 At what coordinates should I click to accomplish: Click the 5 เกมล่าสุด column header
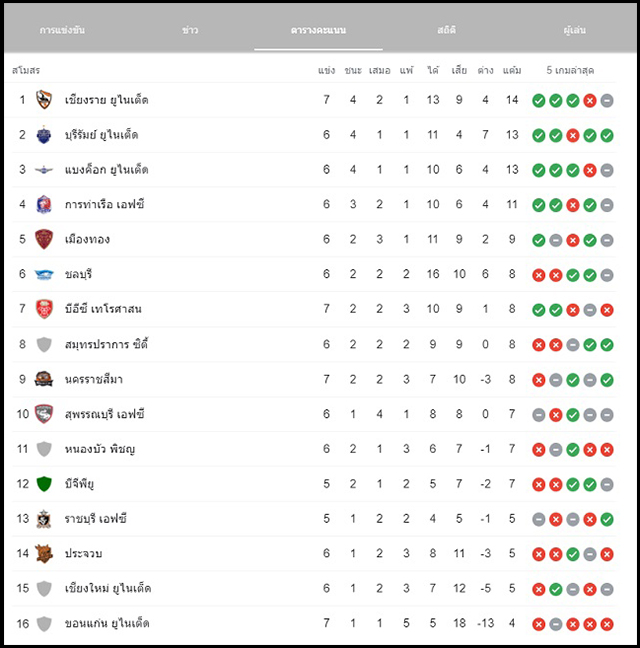coord(570,70)
